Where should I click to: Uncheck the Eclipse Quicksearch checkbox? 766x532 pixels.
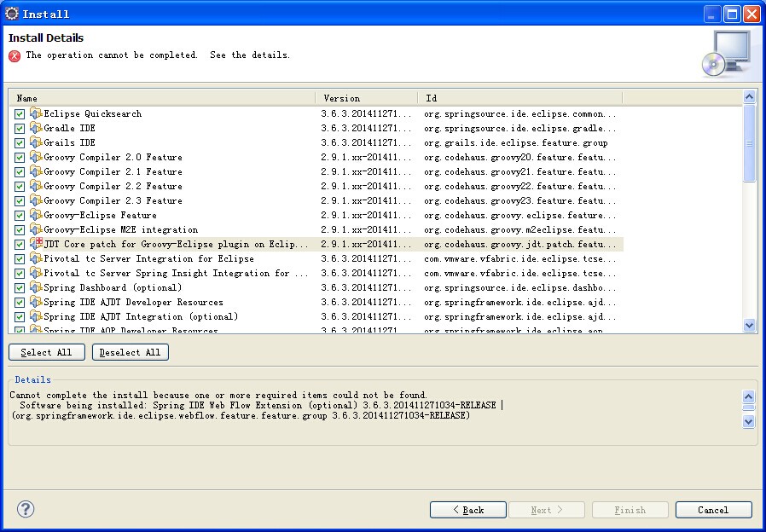pos(20,114)
